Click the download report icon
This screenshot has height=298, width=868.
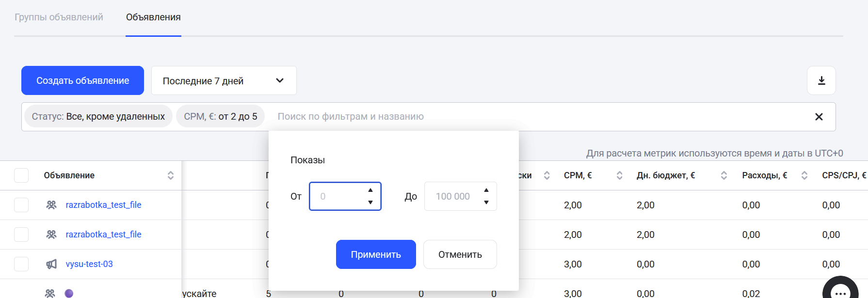821,80
